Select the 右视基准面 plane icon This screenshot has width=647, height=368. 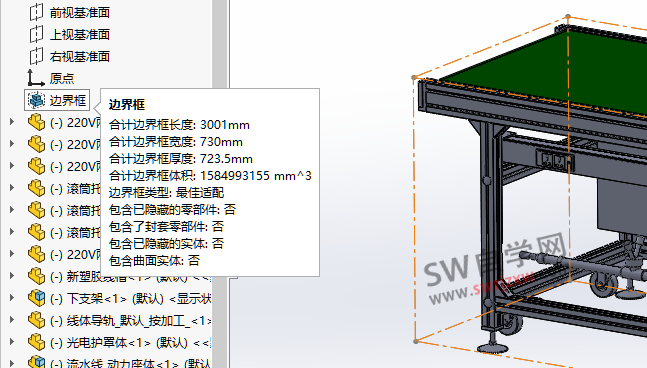click(x=36, y=56)
